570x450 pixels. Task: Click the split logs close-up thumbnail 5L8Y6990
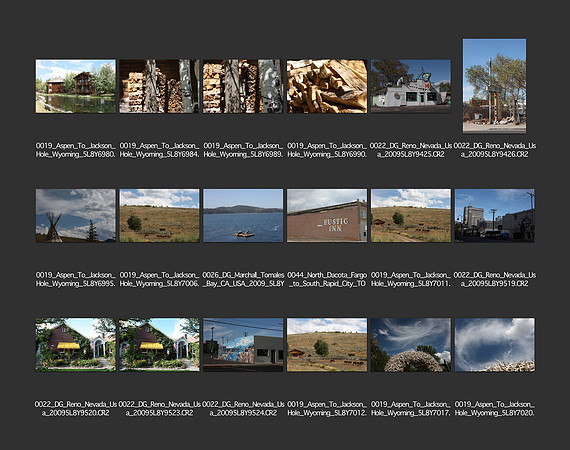point(327,86)
